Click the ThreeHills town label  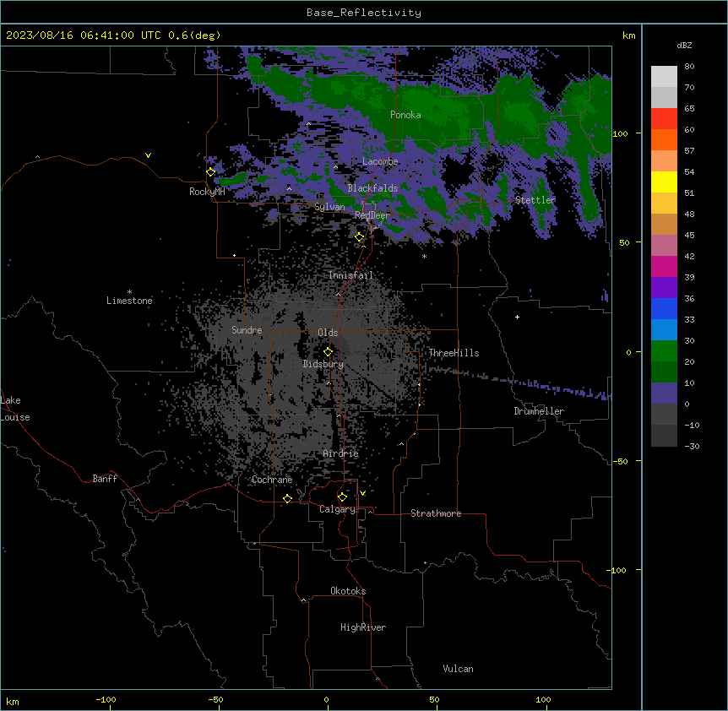pyautogui.click(x=454, y=353)
